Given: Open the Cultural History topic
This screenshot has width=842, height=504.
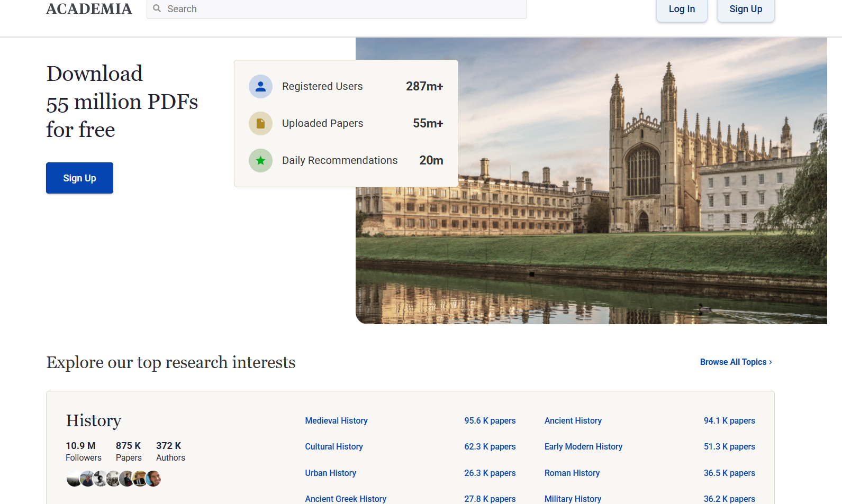Looking at the screenshot, I should (x=334, y=447).
